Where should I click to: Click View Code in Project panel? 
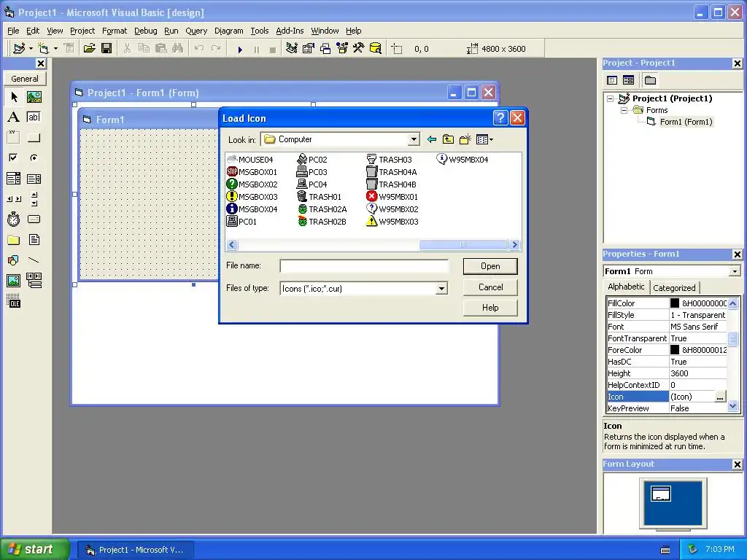[x=612, y=80]
